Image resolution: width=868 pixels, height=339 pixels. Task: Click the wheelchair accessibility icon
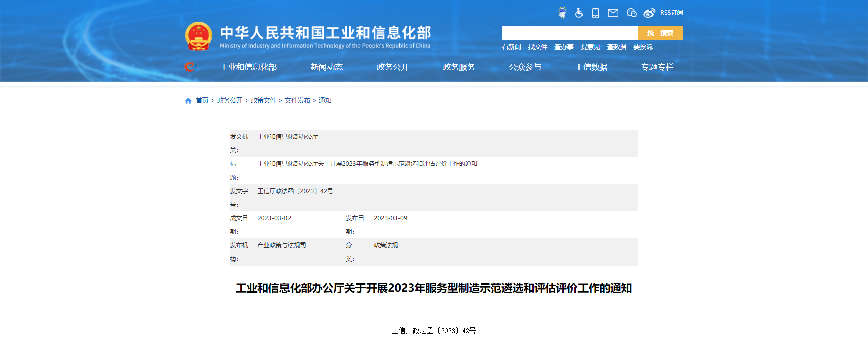pos(579,13)
